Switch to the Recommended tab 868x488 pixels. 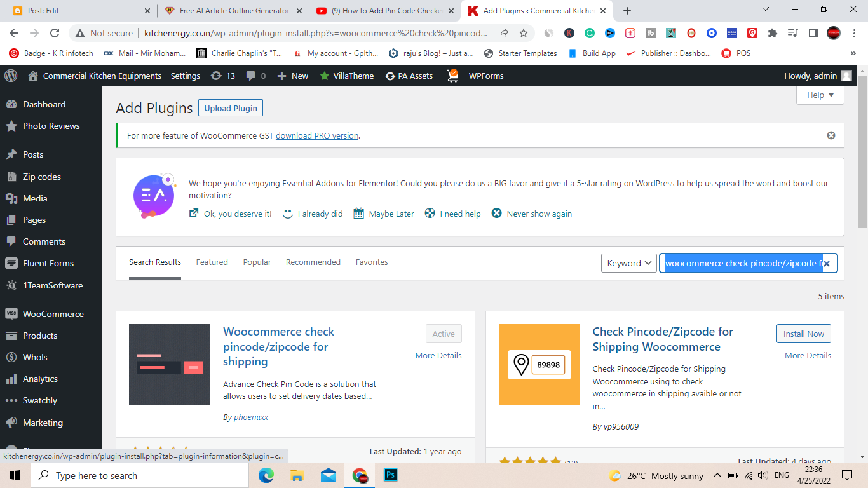pyautogui.click(x=313, y=262)
